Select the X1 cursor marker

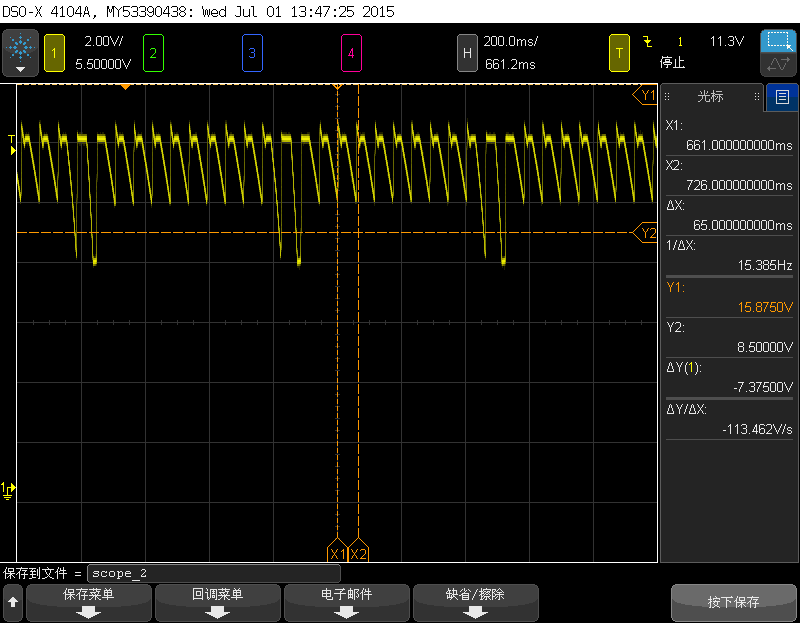tap(337, 550)
